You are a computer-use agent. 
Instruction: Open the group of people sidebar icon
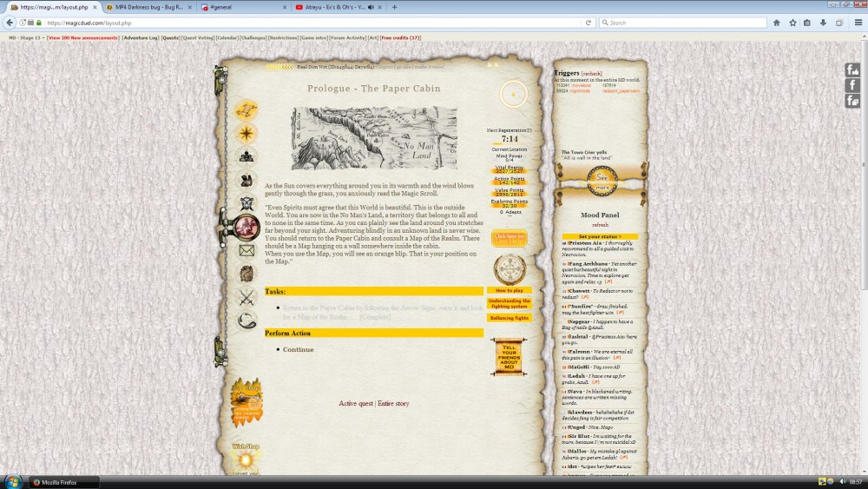point(247,156)
